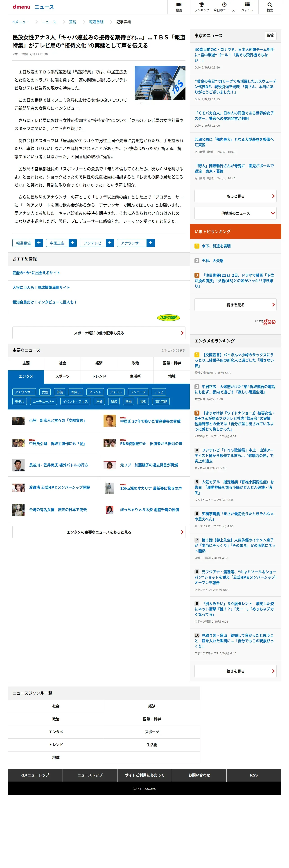Open 芸能の“今”に出会えるサイト link
Screen dimensions: 289x868
36,273
